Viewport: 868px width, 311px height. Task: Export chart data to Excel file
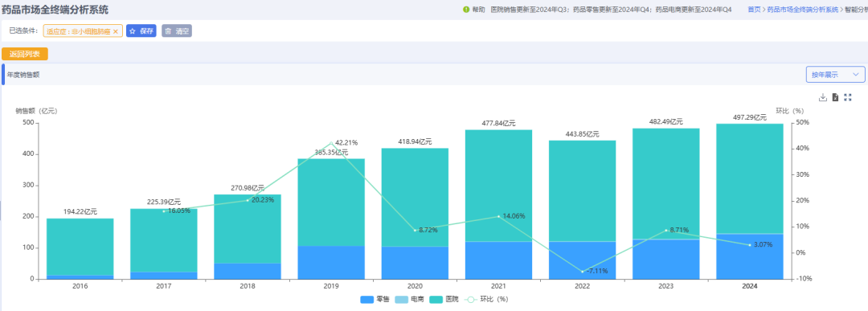[835, 97]
